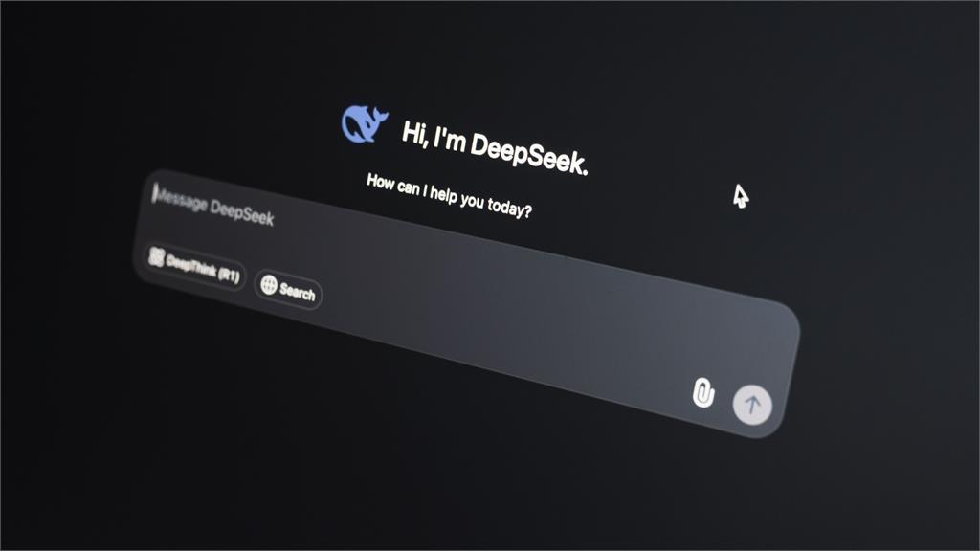This screenshot has height=551, width=980.
Task: Click the DeepThink atom icon
Action: [x=156, y=256]
